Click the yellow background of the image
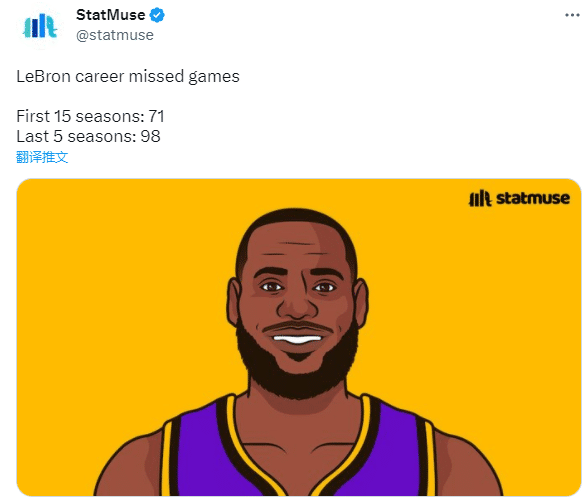The width and height of the screenshot is (588, 501). pos(112,281)
